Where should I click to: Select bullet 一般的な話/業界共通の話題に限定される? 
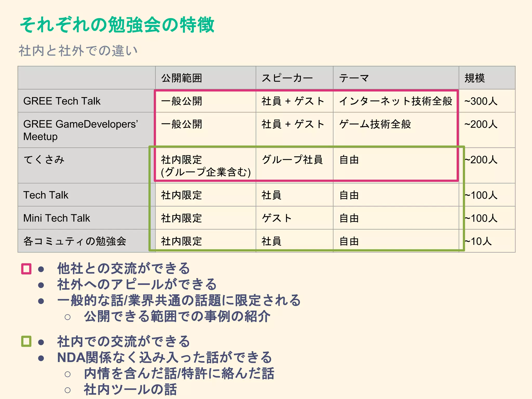179,300
